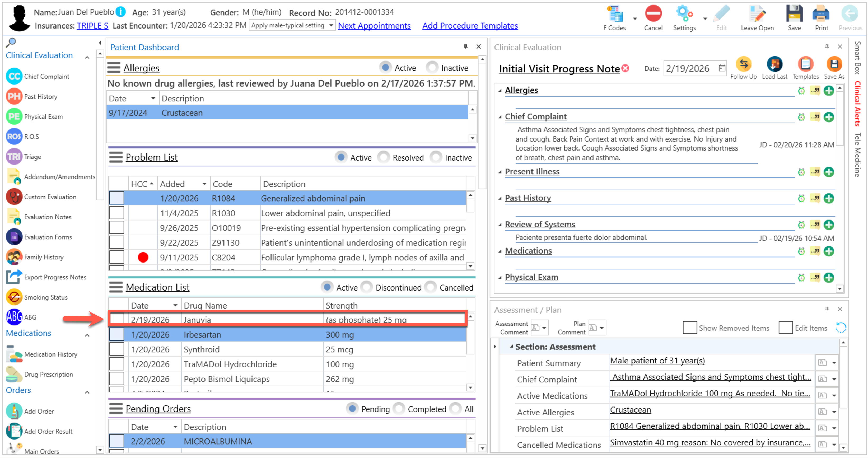
Task: Click the Next Appointments link
Action: click(x=374, y=26)
